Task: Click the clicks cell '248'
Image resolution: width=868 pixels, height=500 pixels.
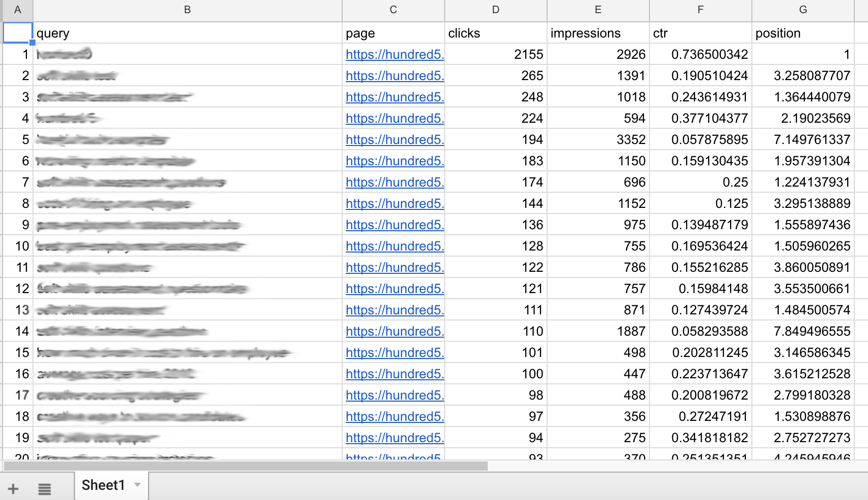Action: (496, 97)
